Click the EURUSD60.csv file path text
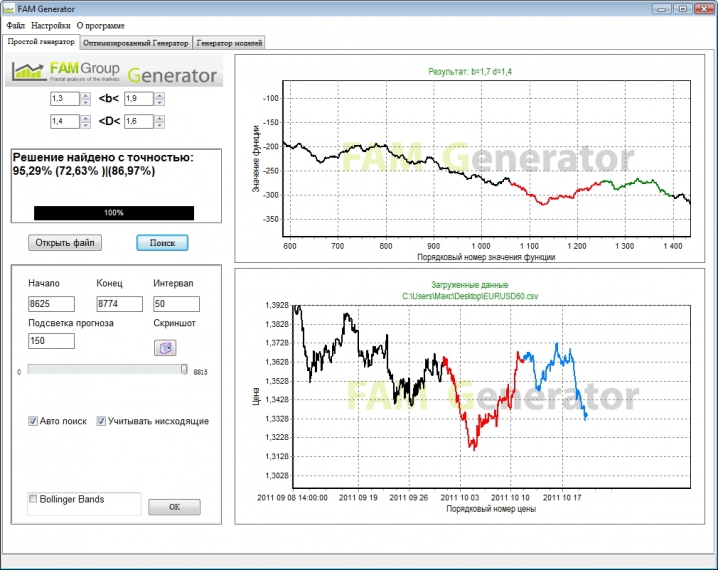The image size is (718, 570). tap(470, 296)
